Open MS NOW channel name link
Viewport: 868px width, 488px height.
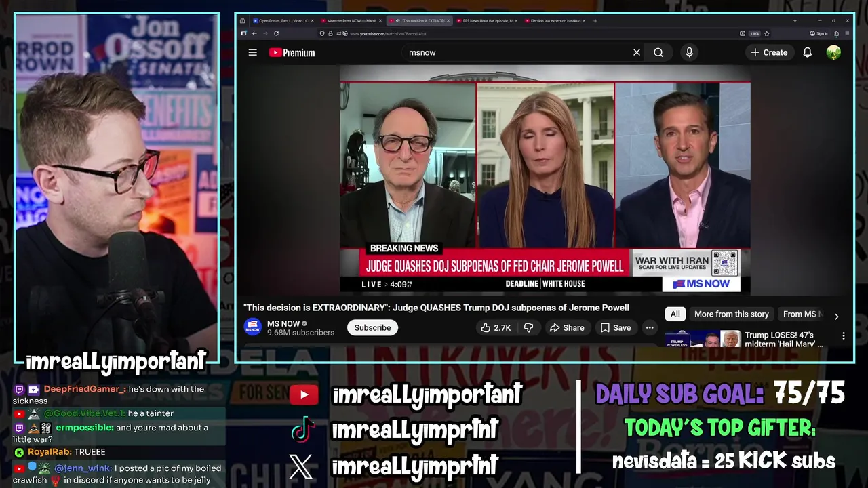tap(283, 323)
